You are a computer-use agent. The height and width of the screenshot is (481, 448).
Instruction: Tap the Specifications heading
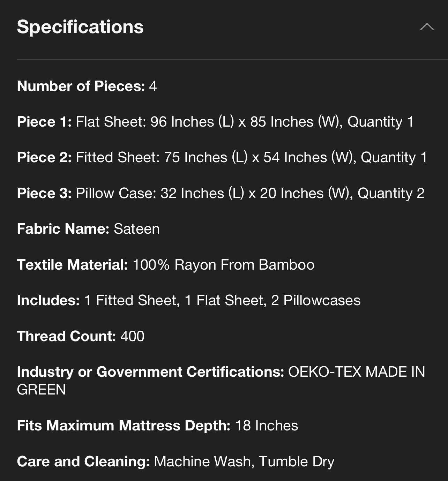coord(80,27)
